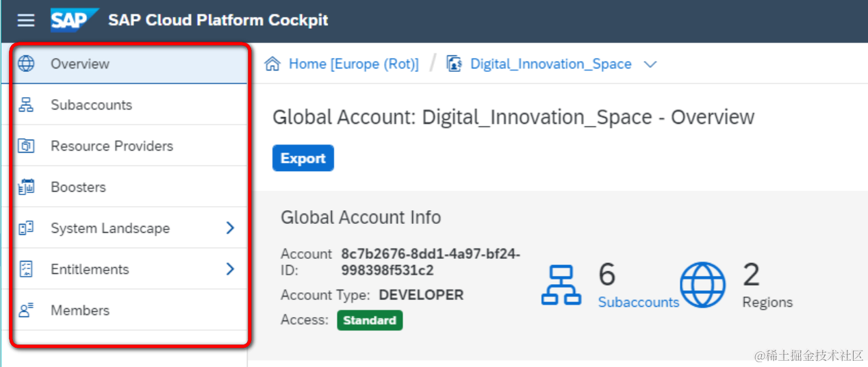Click the green Standard access badge
This screenshot has width=868, height=367.
pyautogui.click(x=370, y=320)
